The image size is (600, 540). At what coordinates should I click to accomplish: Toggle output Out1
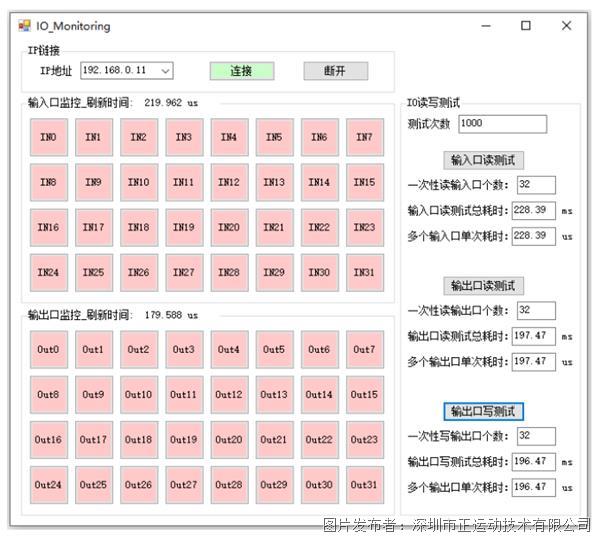coord(94,349)
